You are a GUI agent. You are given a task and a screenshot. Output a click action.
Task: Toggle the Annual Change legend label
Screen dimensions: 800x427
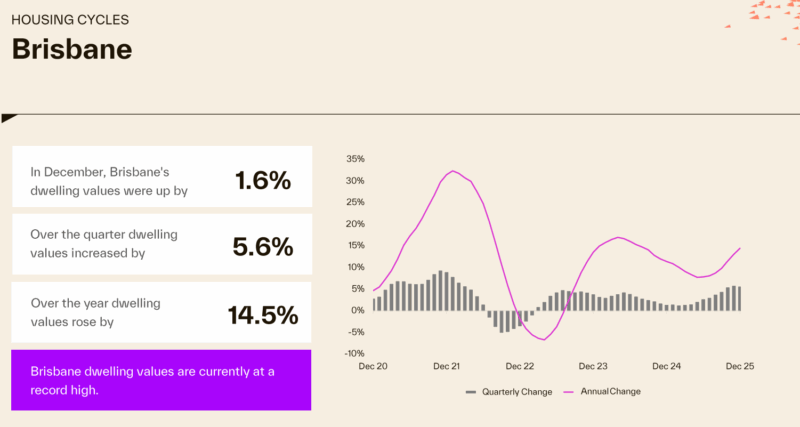coord(612,392)
